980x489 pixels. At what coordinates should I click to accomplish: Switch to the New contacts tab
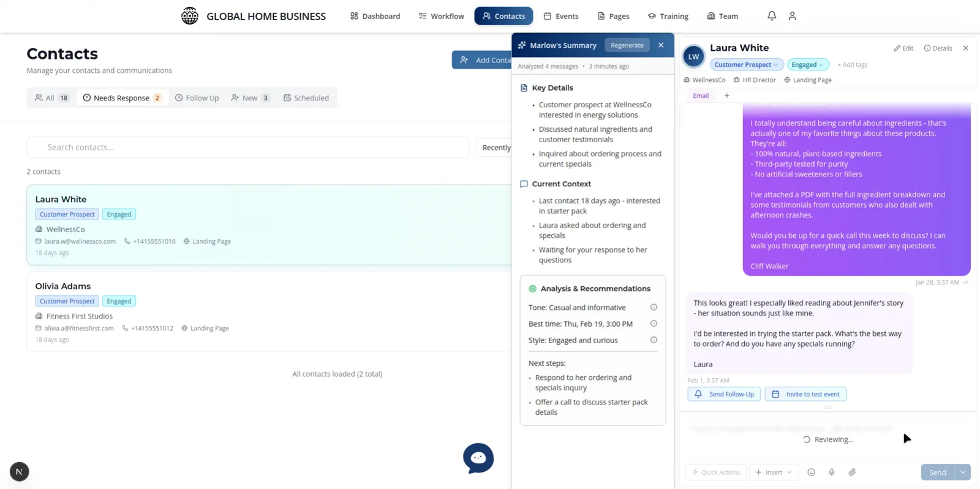[250, 98]
